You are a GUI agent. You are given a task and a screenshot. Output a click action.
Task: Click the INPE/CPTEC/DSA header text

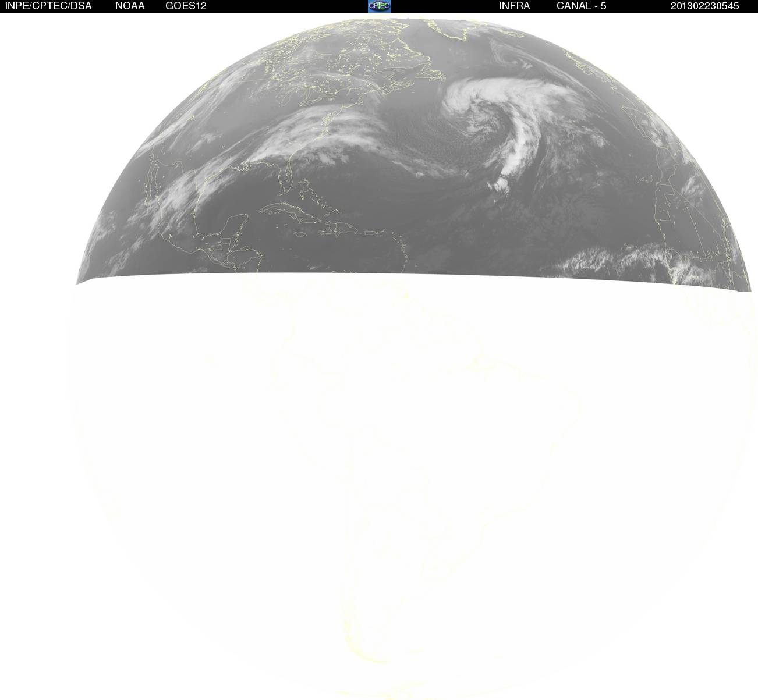[x=48, y=6]
